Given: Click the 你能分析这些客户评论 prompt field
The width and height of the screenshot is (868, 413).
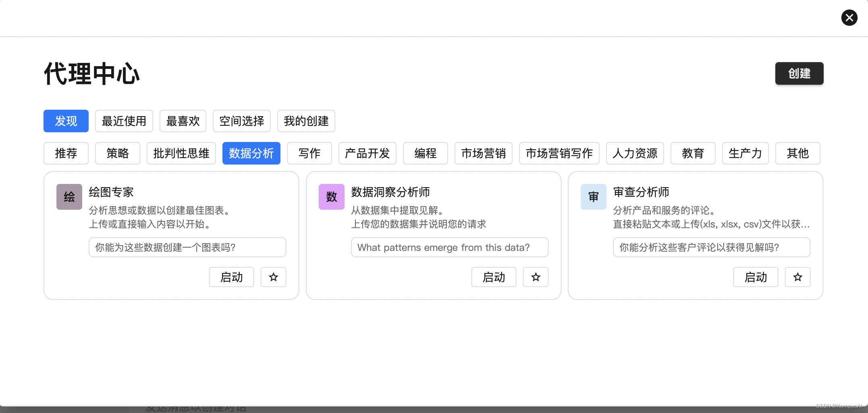Looking at the screenshot, I should coord(712,247).
